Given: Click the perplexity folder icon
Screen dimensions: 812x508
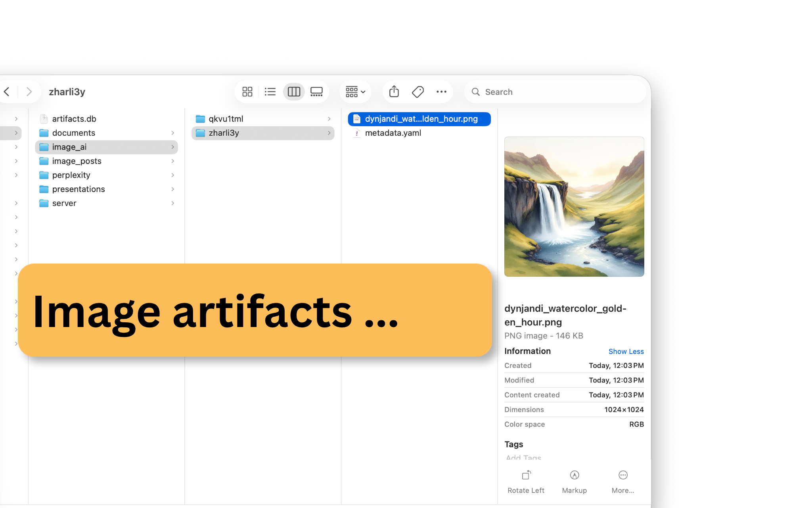Looking at the screenshot, I should tap(44, 175).
